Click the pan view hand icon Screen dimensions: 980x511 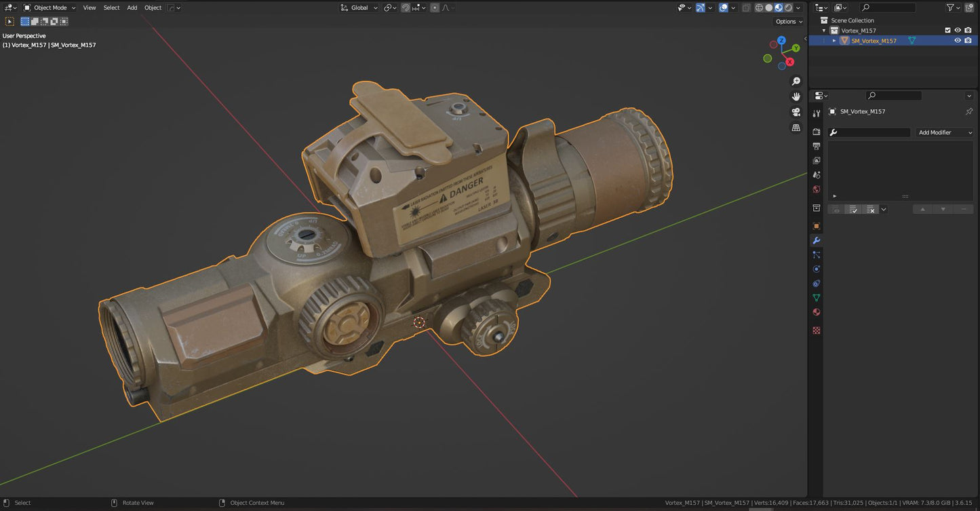click(x=796, y=96)
